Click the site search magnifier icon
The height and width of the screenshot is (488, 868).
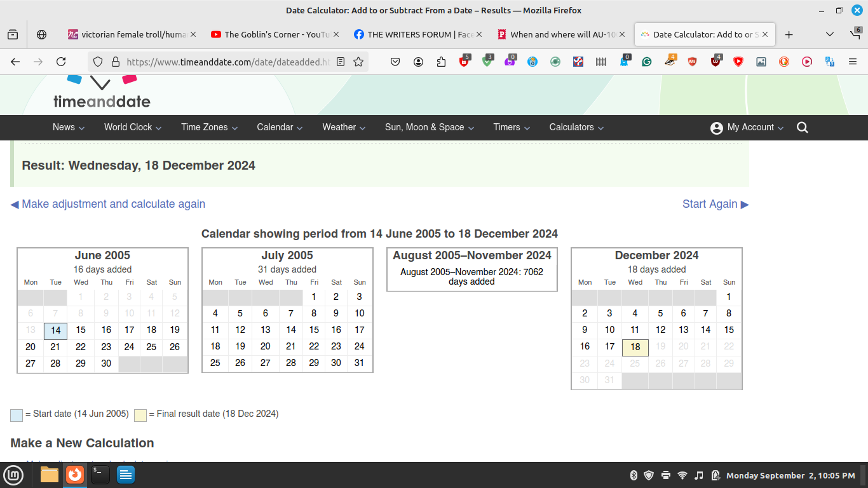click(x=802, y=128)
